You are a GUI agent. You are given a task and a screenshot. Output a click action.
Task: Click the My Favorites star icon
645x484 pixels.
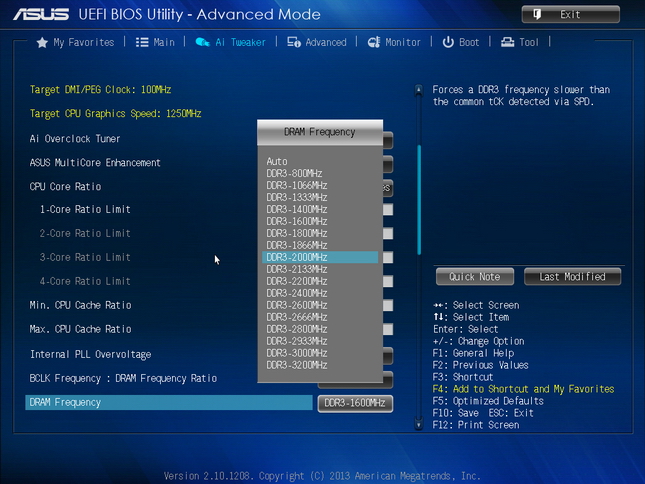click(x=42, y=42)
